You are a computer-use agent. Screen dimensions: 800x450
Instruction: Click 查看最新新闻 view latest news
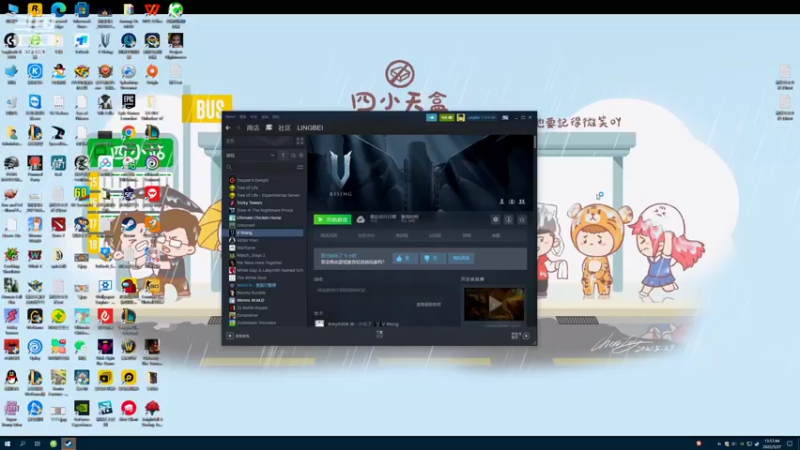pos(429,305)
